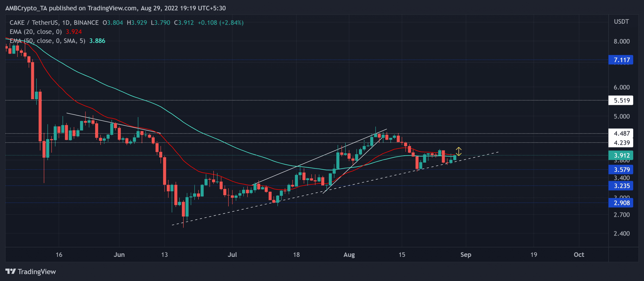The image size is (644, 281).
Task: Click the low price L3.790 value
Action: (x=160, y=23)
